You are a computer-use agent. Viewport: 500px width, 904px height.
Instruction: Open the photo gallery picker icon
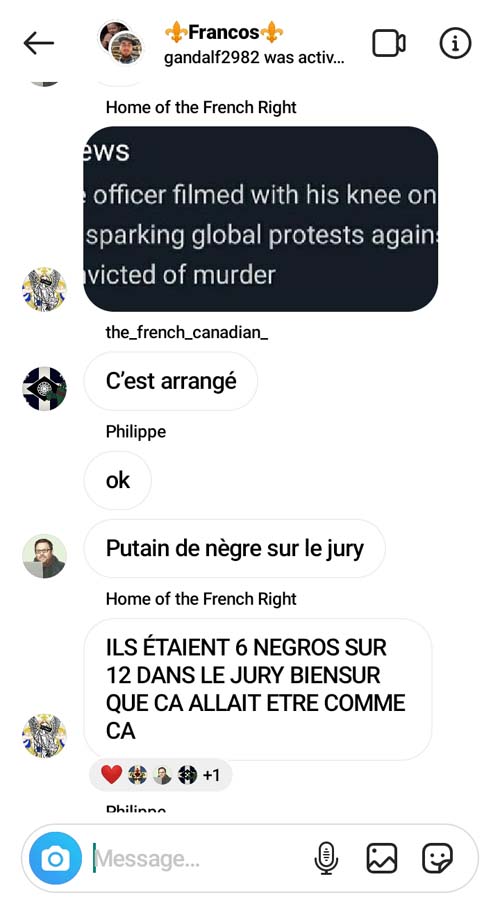pos(382,858)
